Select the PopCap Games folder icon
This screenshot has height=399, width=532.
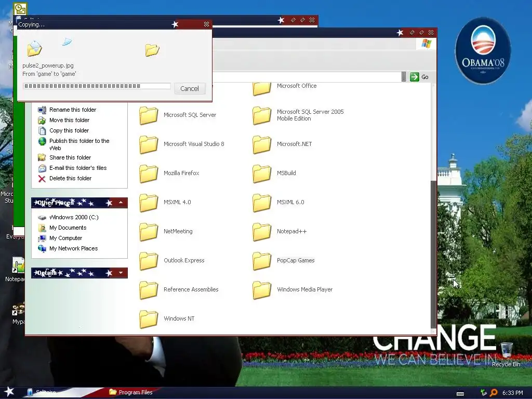pos(262,261)
